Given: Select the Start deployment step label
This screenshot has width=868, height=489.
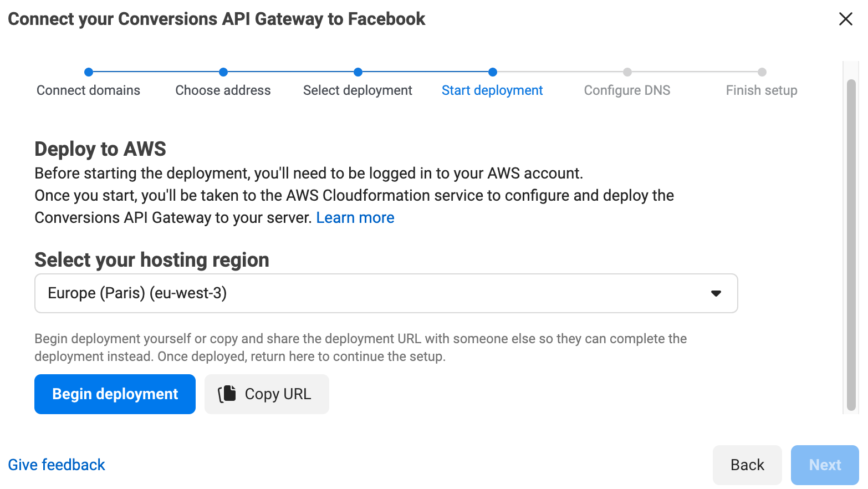Looking at the screenshot, I should coord(493,90).
